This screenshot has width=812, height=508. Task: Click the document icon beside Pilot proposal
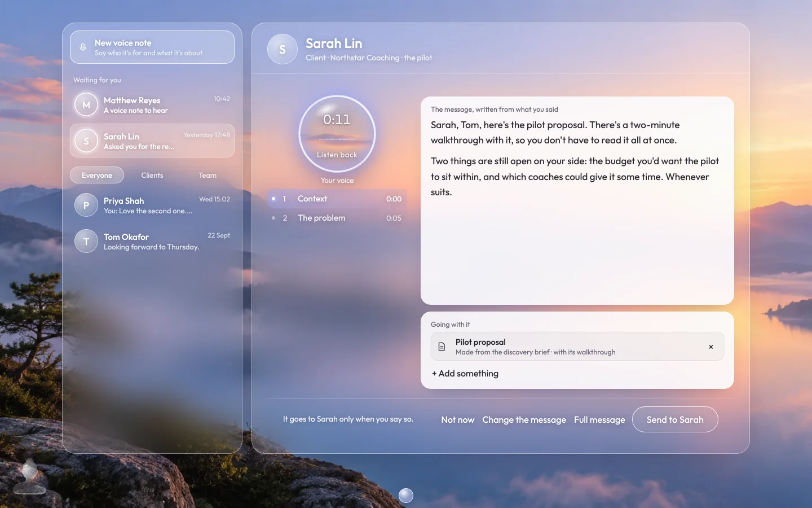click(x=442, y=347)
